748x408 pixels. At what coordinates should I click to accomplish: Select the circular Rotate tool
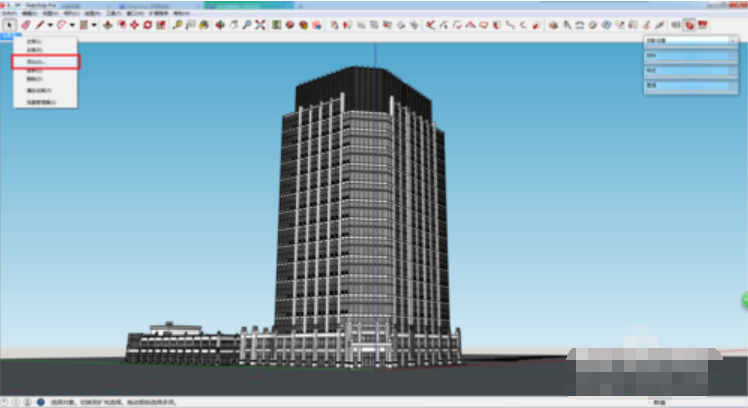[147, 25]
